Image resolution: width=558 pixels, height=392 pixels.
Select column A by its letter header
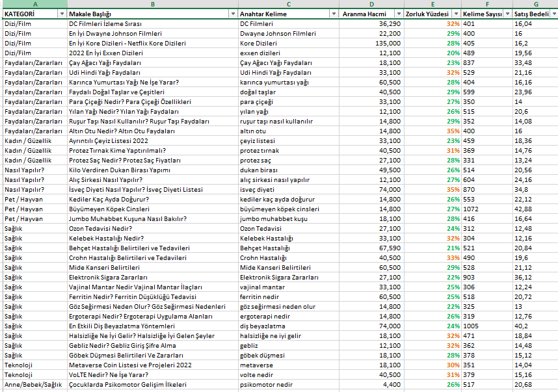click(x=35, y=5)
